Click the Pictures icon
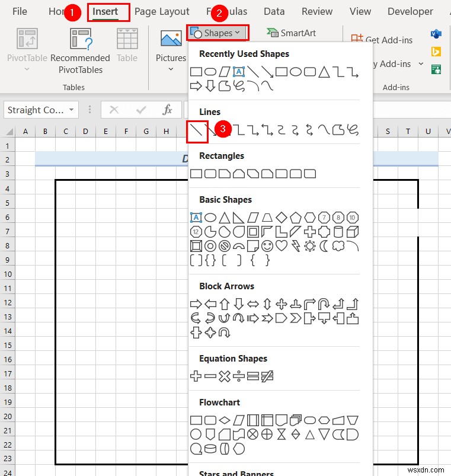451x476 pixels. 171,39
